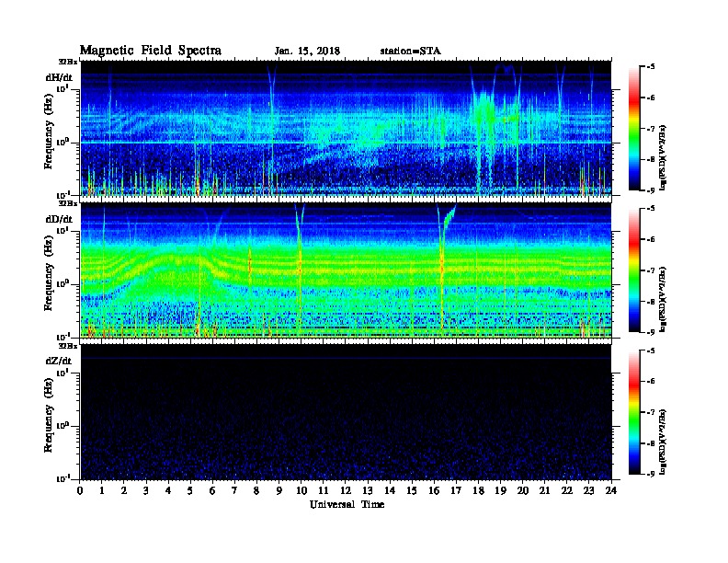This screenshot has width=728, height=563.
Task: Click the 32Hz top-frequency label of dD/dt panel
Action: 68,203
